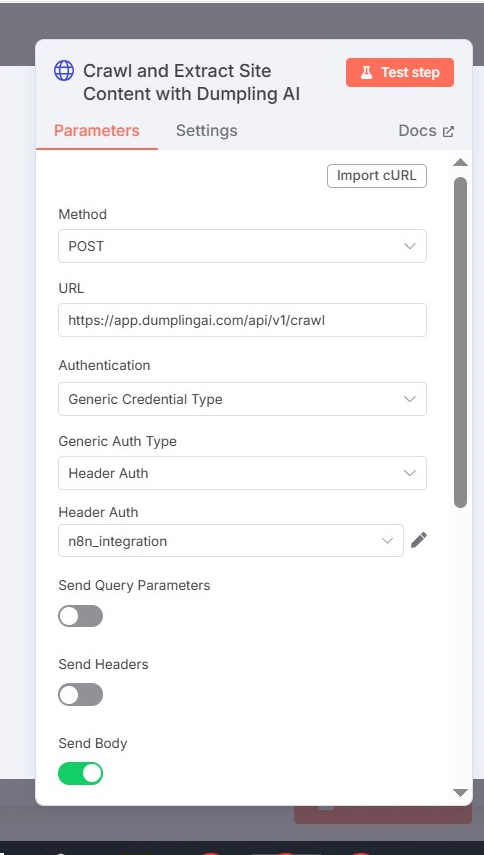Open the Generic Auth Type dropdown
Viewport: 484px width, 855px height.
243,473
